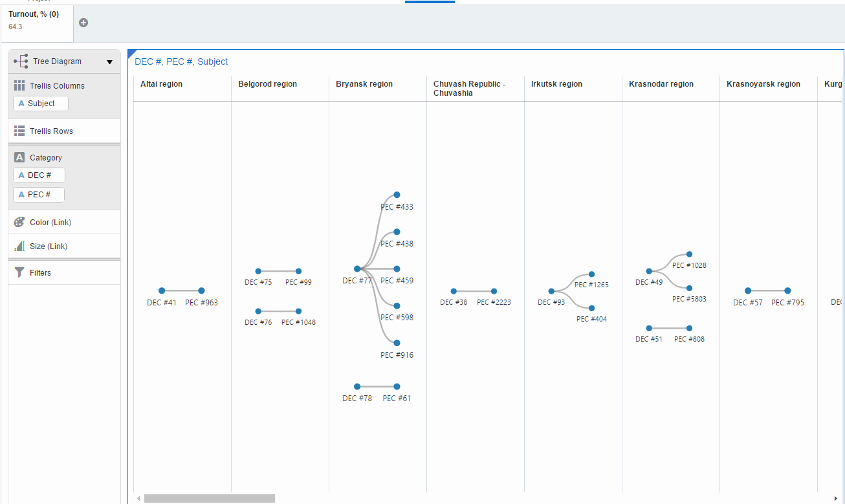Click the horizontal scrollbar thumb
The width and height of the screenshot is (845, 504).
pos(210,498)
